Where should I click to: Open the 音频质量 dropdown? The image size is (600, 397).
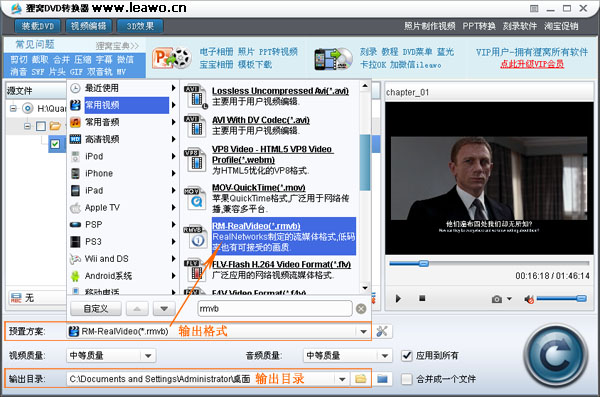coord(385,356)
